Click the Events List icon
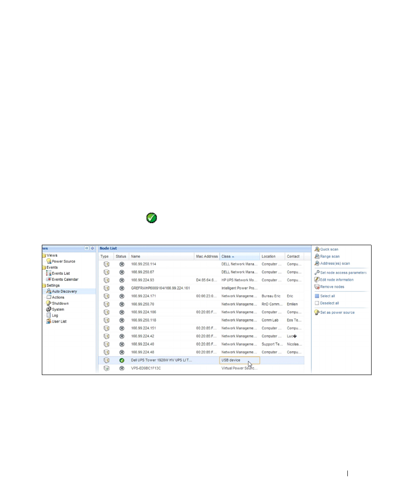Image resolution: width=420 pixels, height=504 pixels. [49, 273]
